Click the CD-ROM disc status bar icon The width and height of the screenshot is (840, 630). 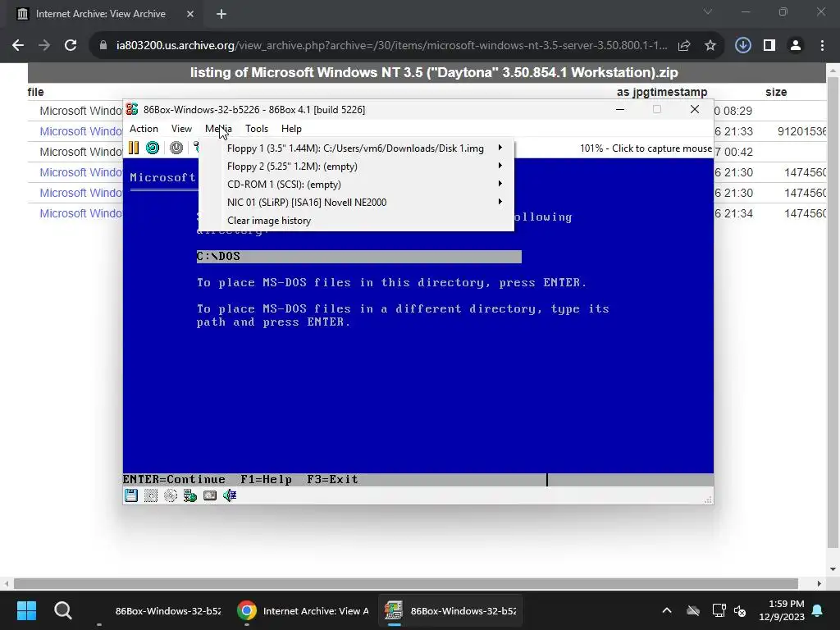171,495
